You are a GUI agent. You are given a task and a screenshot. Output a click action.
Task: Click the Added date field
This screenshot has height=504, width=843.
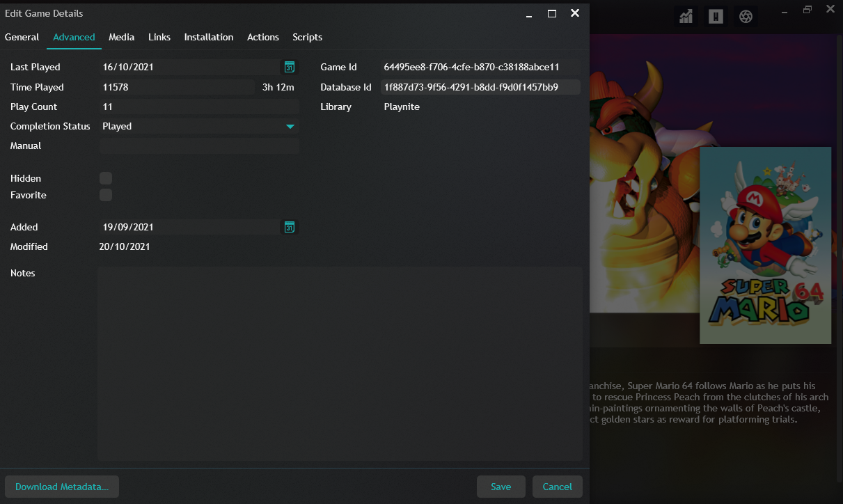pos(189,227)
